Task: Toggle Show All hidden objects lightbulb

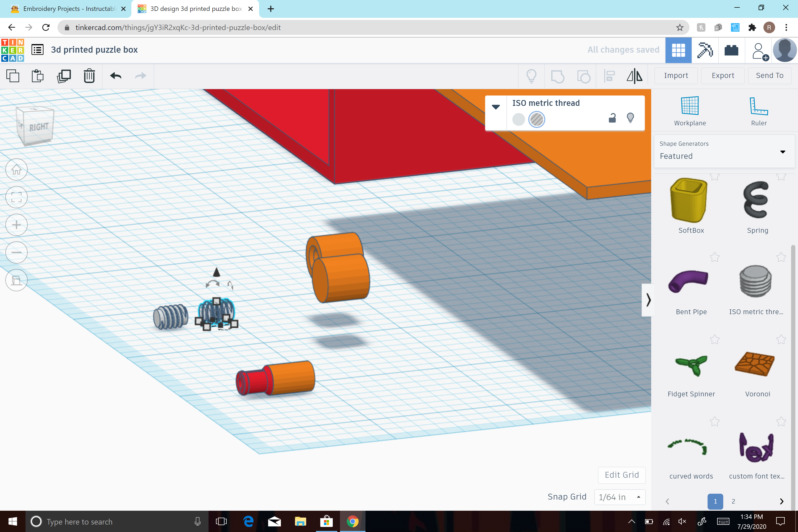Action: pyautogui.click(x=531, y=76)
